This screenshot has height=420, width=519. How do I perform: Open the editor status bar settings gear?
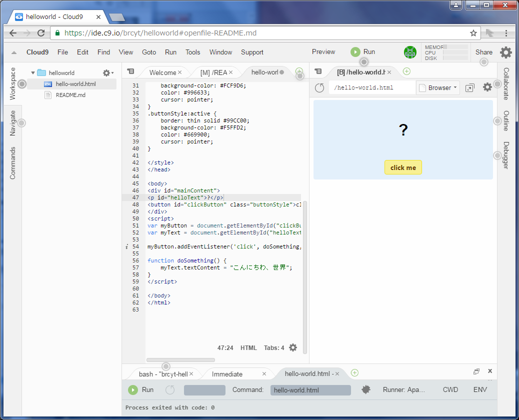(293, 347)
